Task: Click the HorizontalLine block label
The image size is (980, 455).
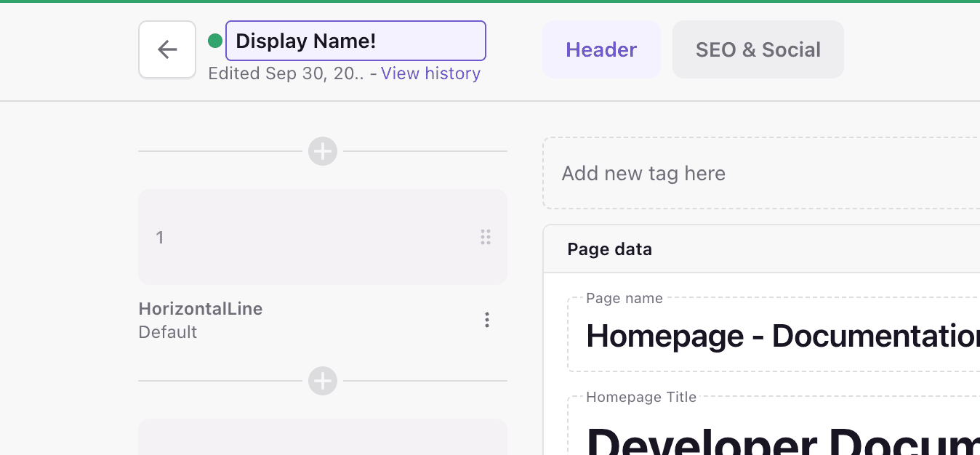Action: coord(201,309)
